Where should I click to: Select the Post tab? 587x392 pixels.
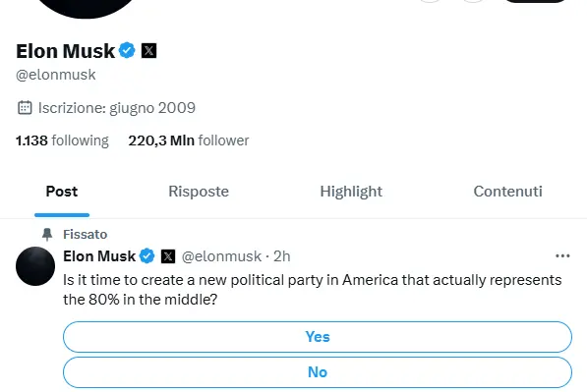[62, 192]
